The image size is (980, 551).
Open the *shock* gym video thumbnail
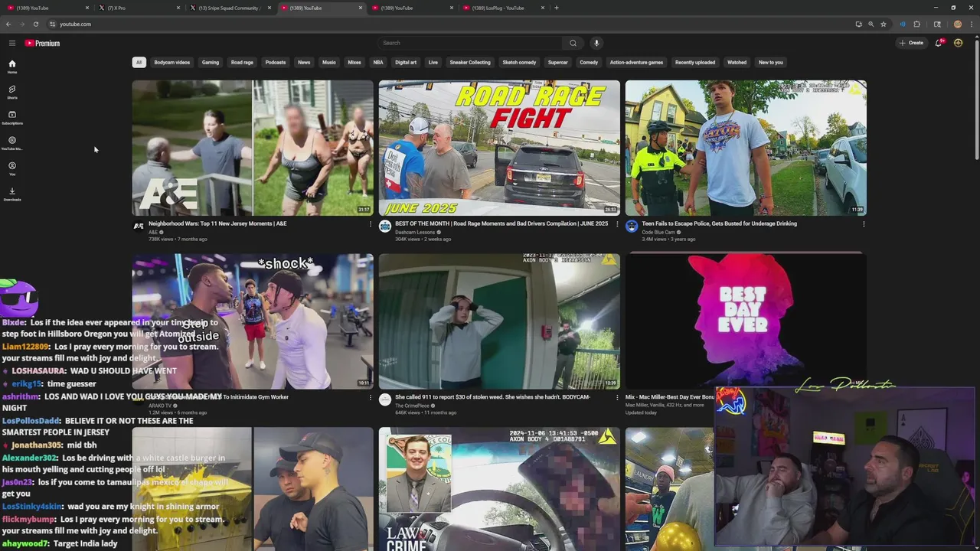click(x=253, y=321)
